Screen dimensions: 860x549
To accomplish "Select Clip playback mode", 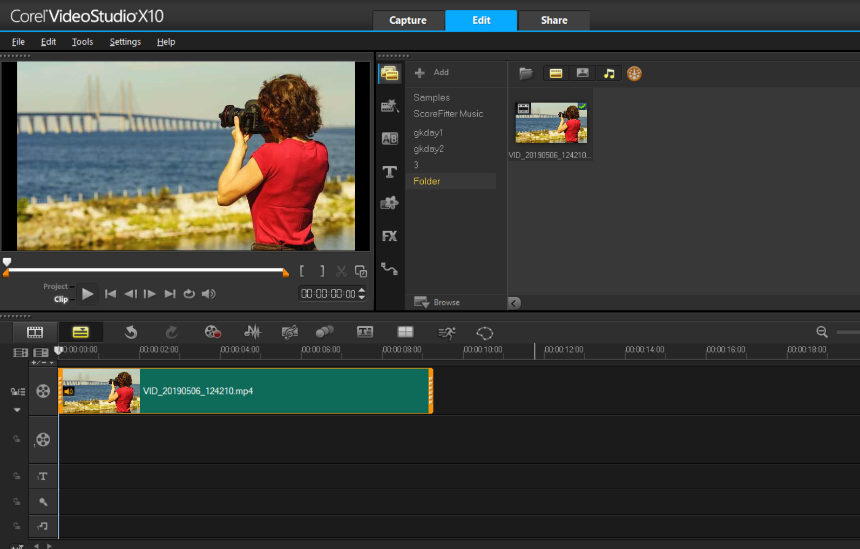I will 61,299.
